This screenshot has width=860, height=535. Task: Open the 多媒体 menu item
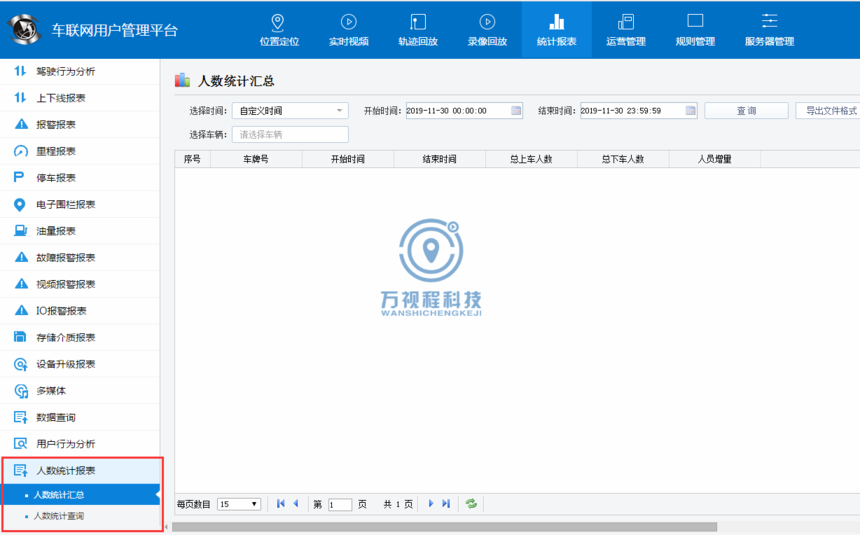(x=80, y=391)
